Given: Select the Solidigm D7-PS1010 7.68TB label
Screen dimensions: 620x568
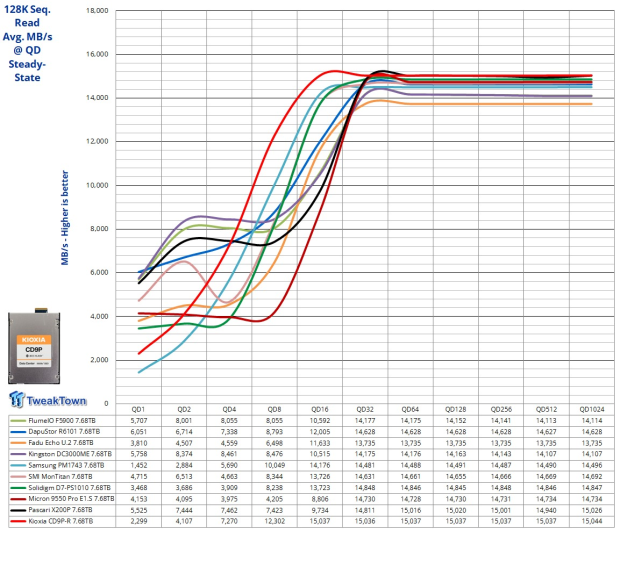Looking at the screenshot, I should (69, 488).
